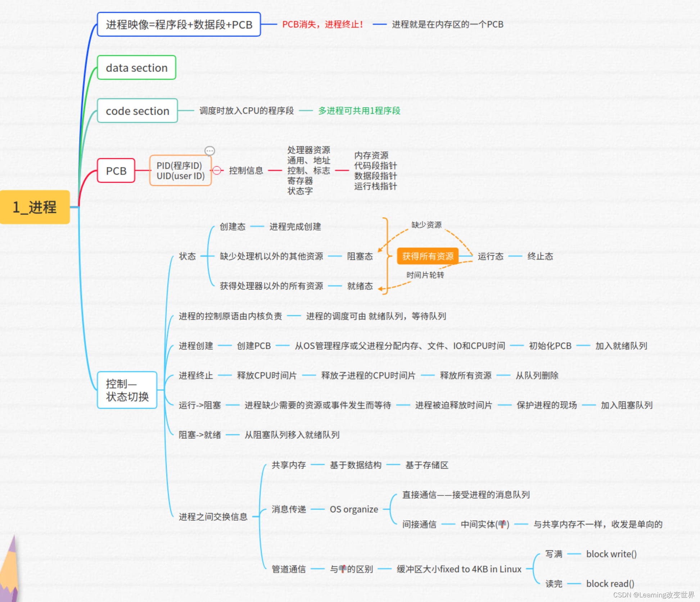Click the 创建态 node
The image size is (700, 602).
(x=232, y=227)
